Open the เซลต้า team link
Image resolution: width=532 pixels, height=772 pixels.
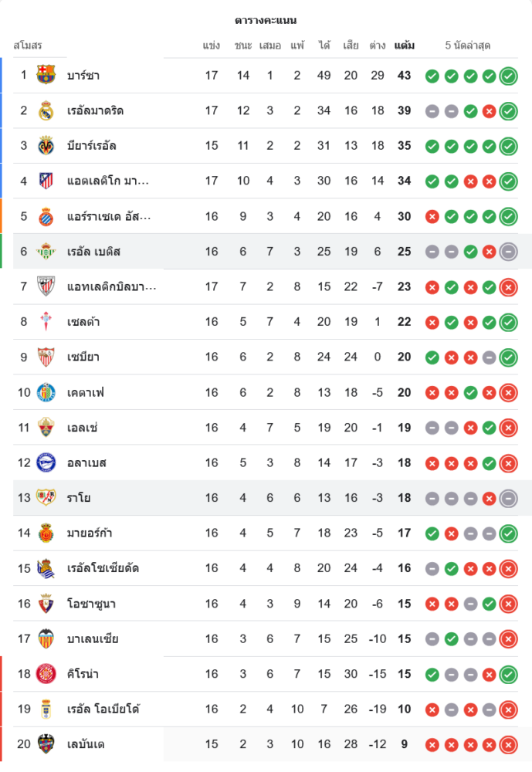click(83, 322)
